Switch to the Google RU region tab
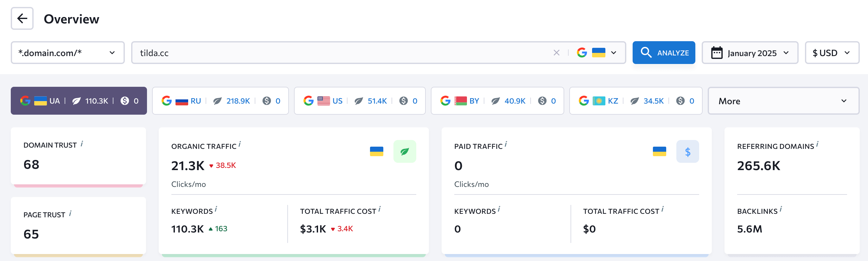 click(220, 101)
